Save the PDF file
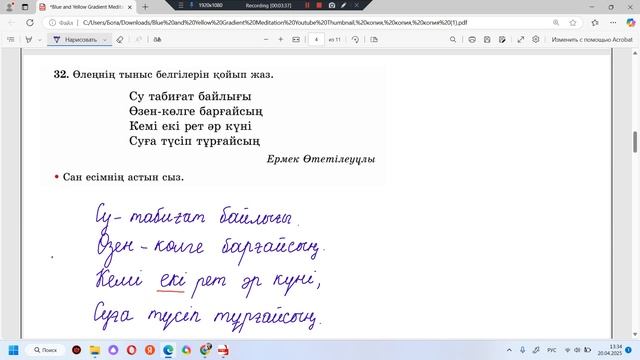640x360 pixels. (487, 40)
